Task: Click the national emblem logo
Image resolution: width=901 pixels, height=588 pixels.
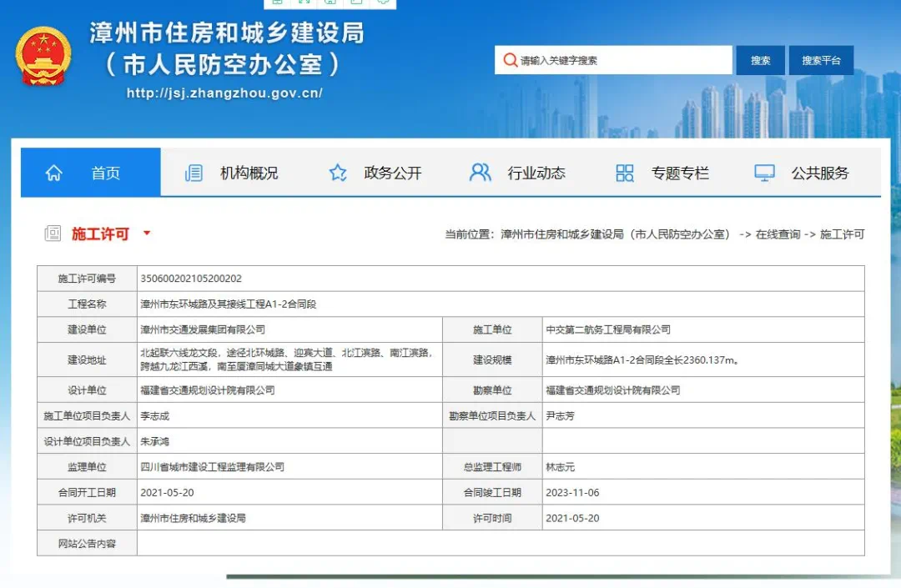Action: tap(43, 56)
